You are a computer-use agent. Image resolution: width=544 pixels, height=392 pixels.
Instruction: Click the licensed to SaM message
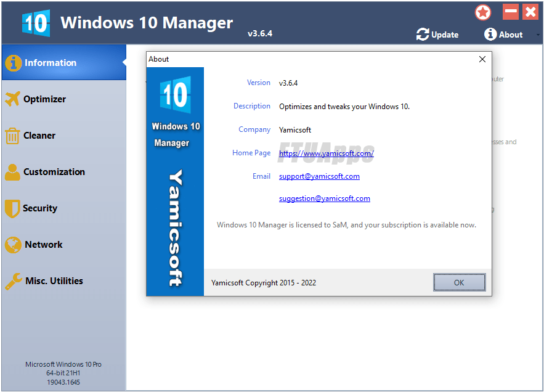pyautogui.click(x=346, y=225)
